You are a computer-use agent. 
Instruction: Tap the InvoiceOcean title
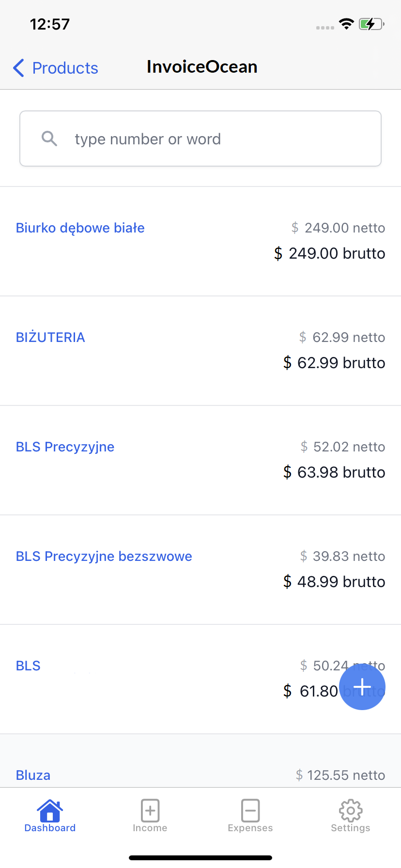(x=202, y=67)
